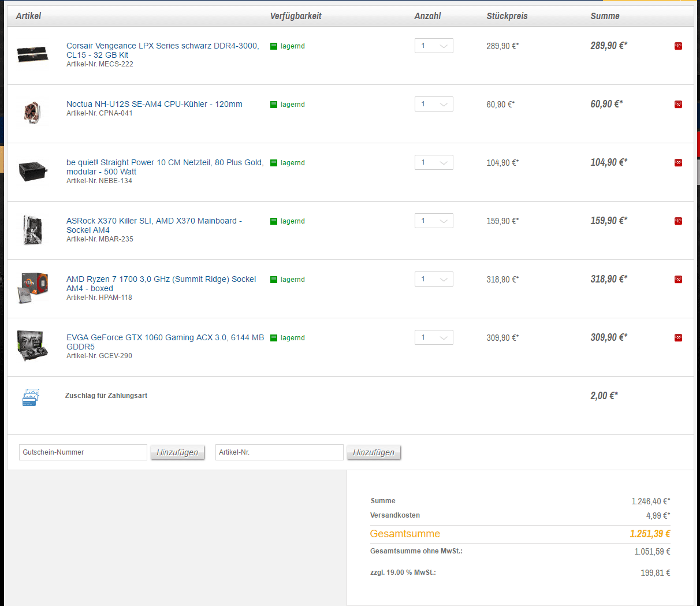Click the payment surcharge credit card icon
Screen dimensions: 700x606
[30, 397]
